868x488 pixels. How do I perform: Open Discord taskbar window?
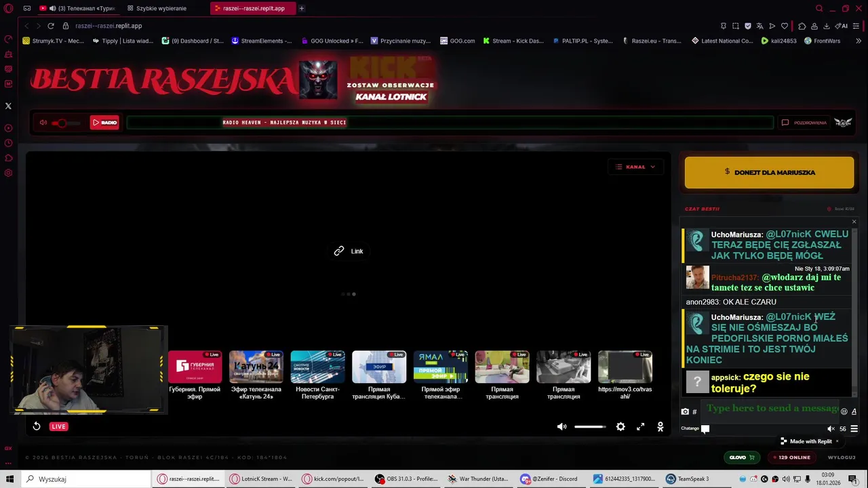(x=549, y=479)
